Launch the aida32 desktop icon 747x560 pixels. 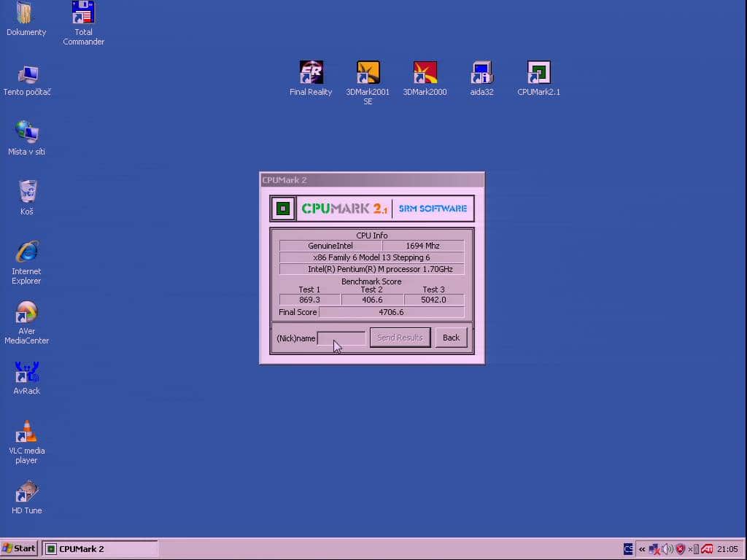(x=481, y=79)
